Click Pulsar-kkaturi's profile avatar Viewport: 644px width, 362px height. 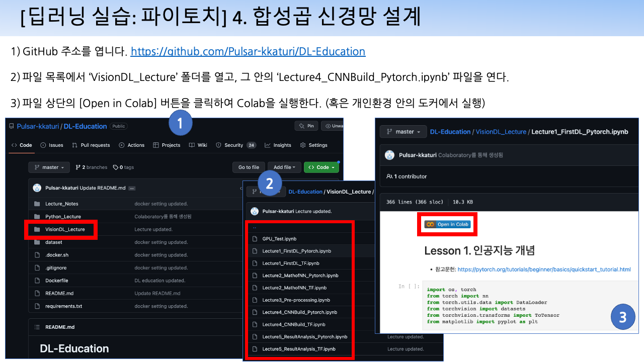tap(36, 187)
